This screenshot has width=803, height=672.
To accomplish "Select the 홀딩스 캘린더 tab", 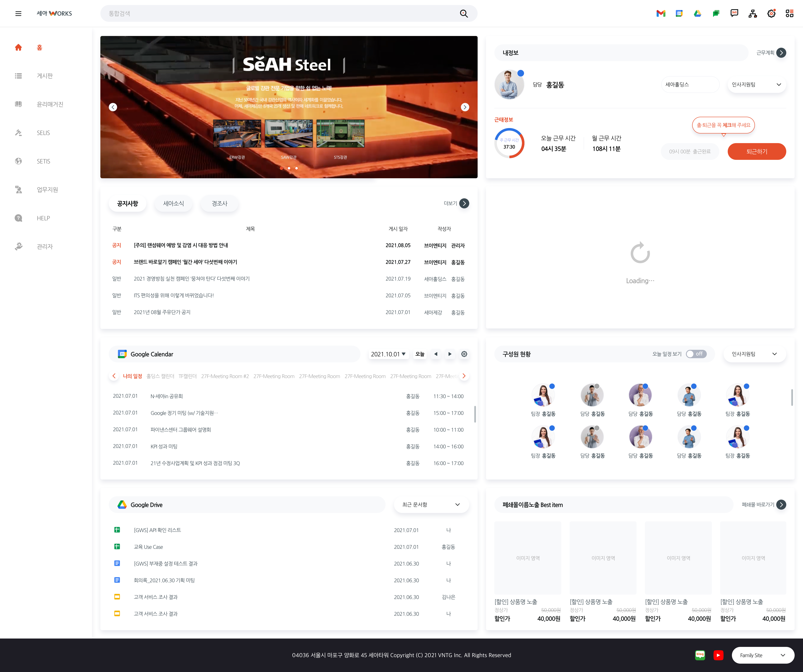I will click(x=160, y=376).
